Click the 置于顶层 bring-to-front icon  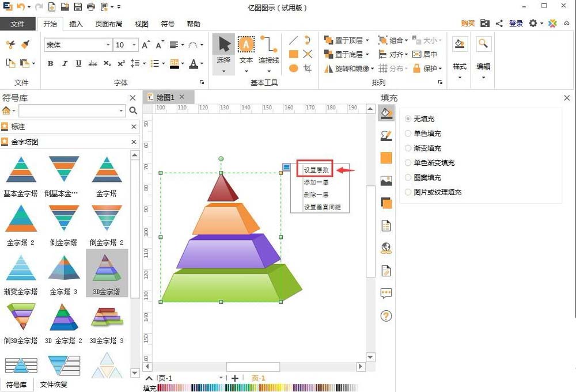pos(328,40)
